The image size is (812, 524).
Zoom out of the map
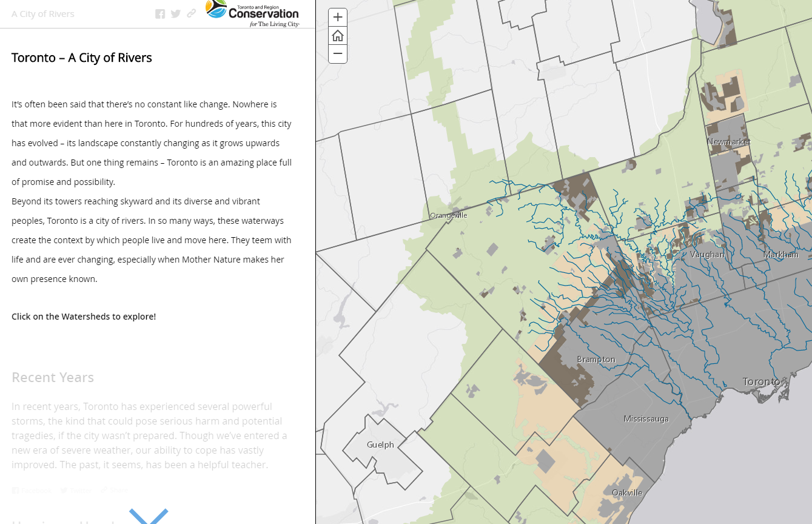(338, 54)
